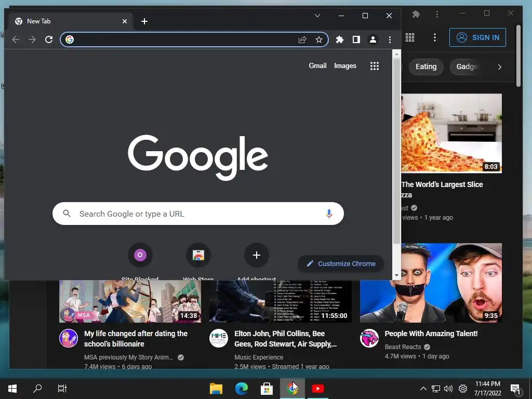This screenshot has height=399, width=532.
Task: Open the Windows Start menu
Action: 12,389
